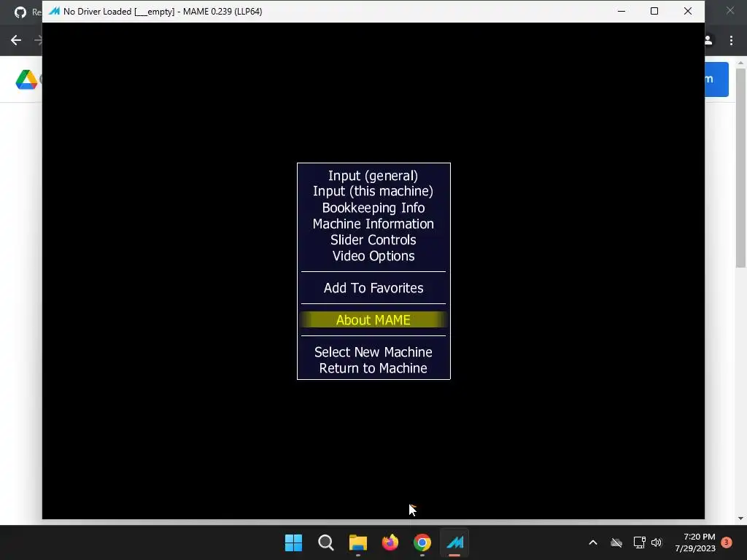747x560 pixels.
Task: Close the MAME window
Action: (x=687, y=11)
